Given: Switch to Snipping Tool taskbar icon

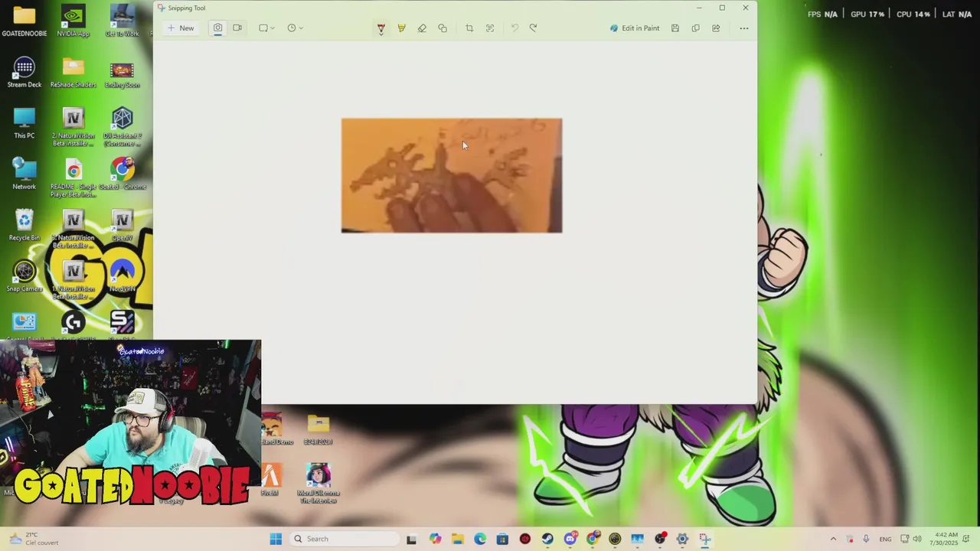Looking at the screenshot, I should tap(704, 539).
